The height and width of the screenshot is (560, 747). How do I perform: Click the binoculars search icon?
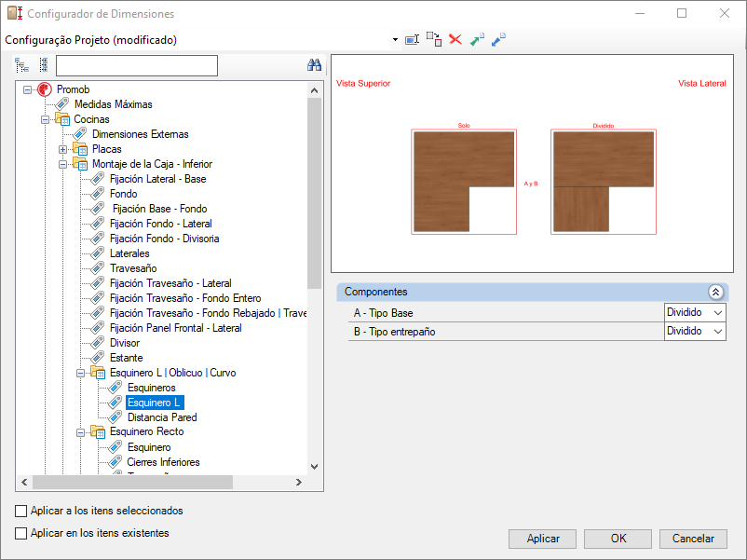[x=314, y=65]
